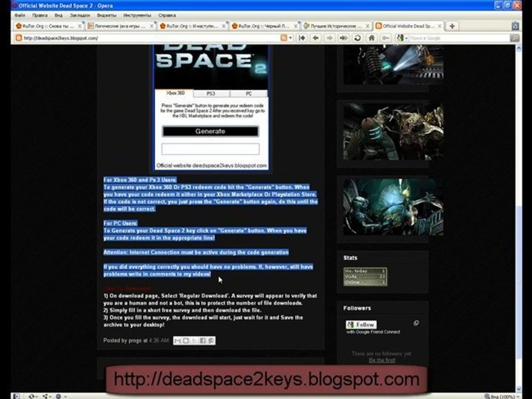Go forward to the next page
Screen dimensions: 532x399
330,38
